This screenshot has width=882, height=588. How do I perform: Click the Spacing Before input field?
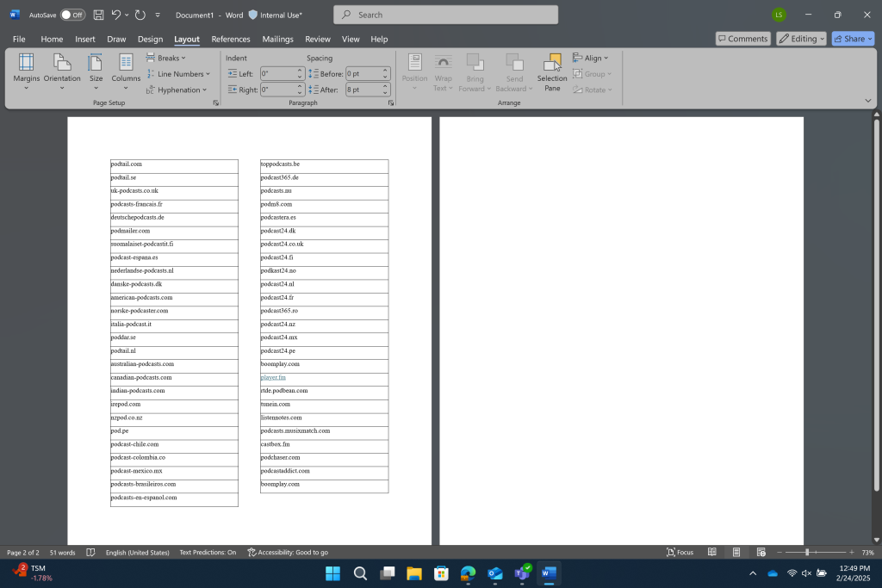point(364,74)
